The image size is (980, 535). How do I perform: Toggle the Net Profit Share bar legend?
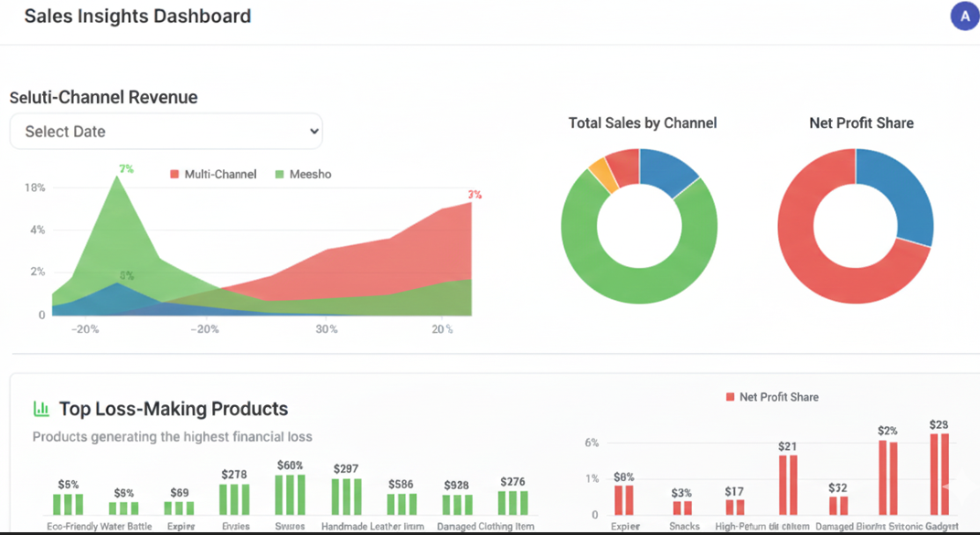coord(730,397)
